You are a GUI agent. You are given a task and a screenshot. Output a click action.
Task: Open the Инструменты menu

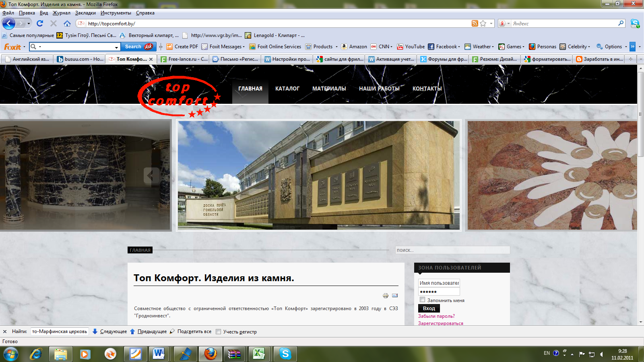tap(116, 13)
